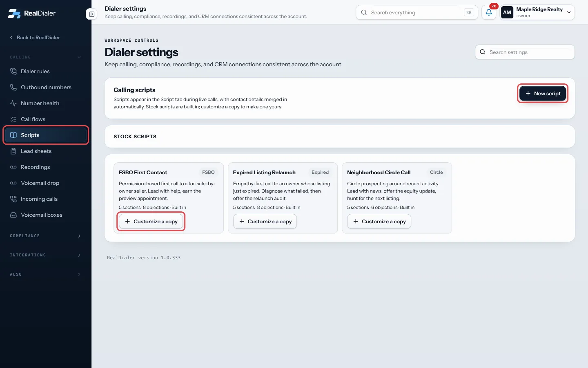
Task: Click the Circle tag badge
Action: point(436,172)
